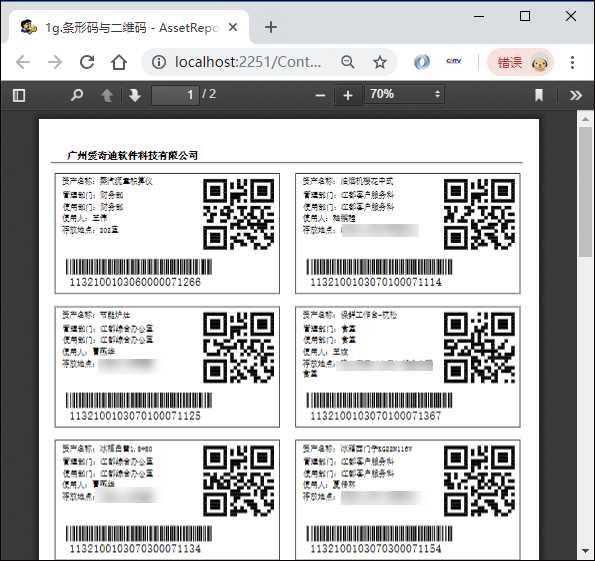Go to the previous PDF page
The image size is (595, 561).
tap(107, 95)
